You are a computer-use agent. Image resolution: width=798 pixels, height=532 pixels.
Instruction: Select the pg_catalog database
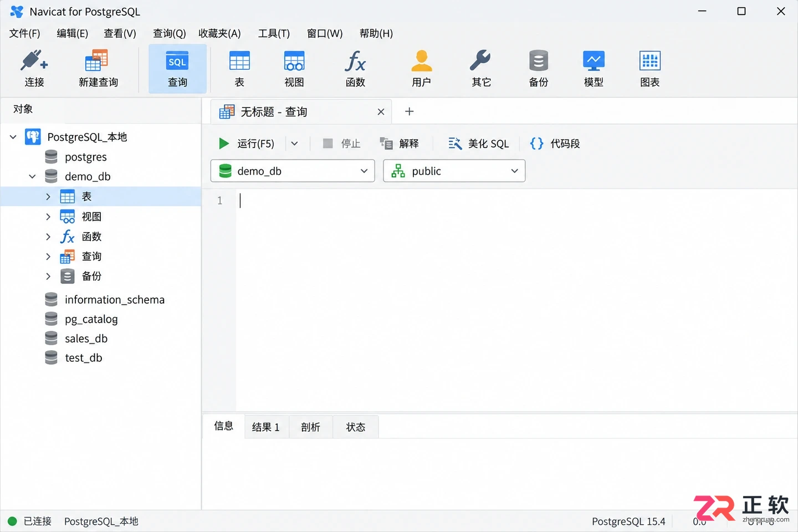tap(81, 319)
